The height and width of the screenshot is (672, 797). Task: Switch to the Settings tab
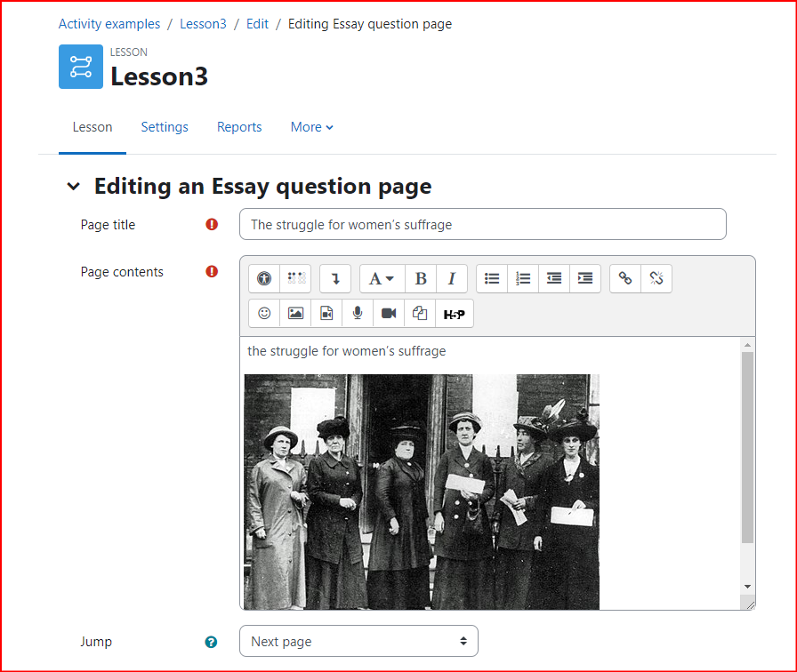[165, 127]
